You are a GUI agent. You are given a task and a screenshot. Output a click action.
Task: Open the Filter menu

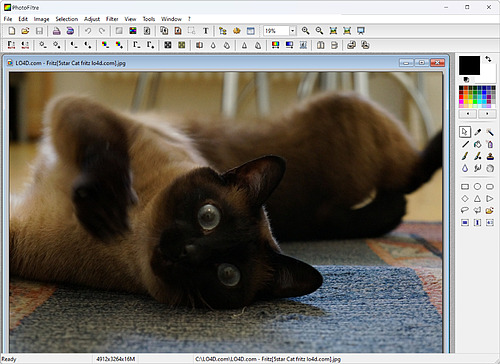point(112,19)
